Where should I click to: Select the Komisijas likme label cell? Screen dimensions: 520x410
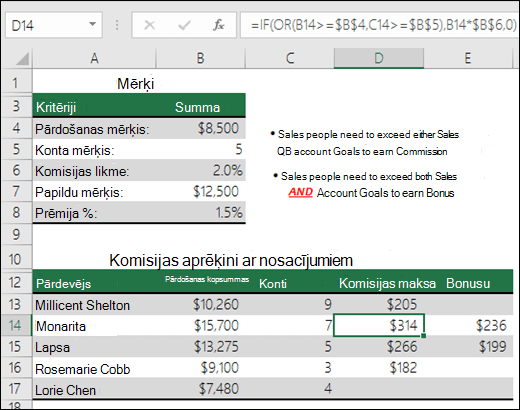click(94, 171)
